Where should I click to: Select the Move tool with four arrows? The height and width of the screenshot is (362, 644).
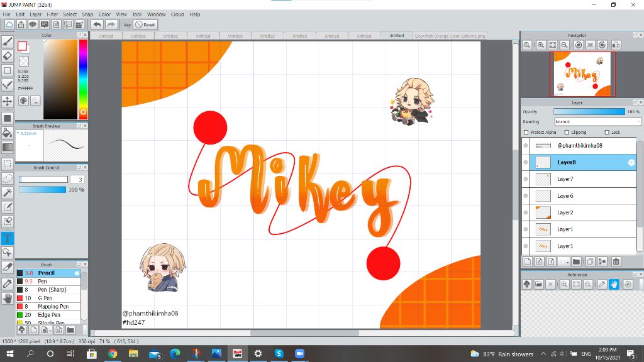pyautogui.click(x=8, y=101)
